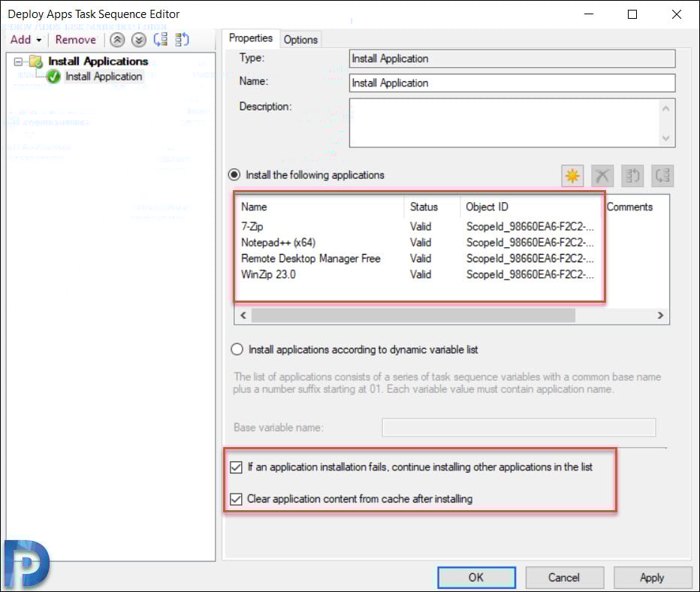Click the starburst new application icon
The height and width of the screenshot is (592, 700).
coord(572,176)
